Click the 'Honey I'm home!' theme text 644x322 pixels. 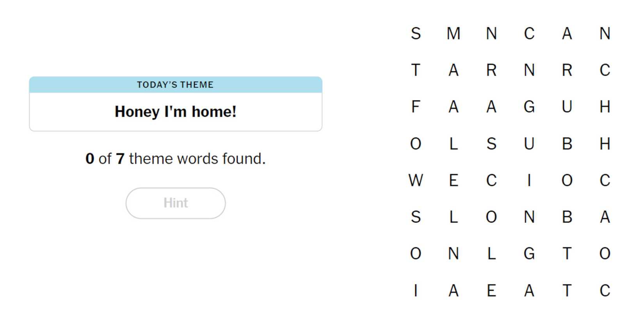pyautogui.click(x=176, y=112)
